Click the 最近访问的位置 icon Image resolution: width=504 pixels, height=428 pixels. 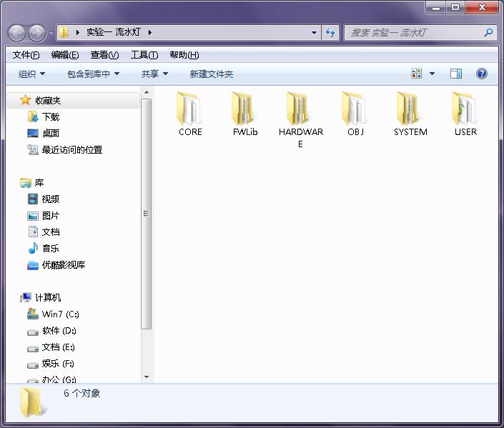click(x=33, y=149)
